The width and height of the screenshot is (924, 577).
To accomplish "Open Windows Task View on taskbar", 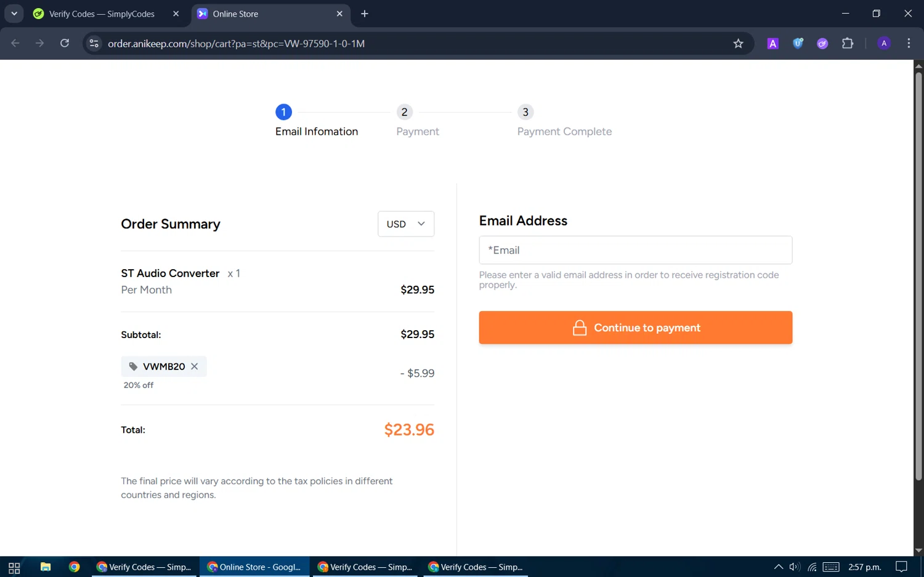I will coord(14,567).
